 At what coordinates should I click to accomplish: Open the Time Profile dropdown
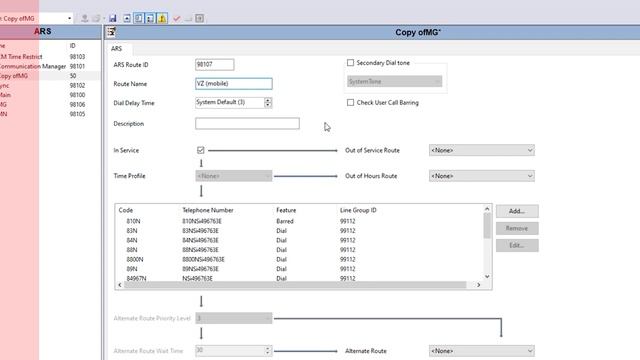[x=233, y=176]
